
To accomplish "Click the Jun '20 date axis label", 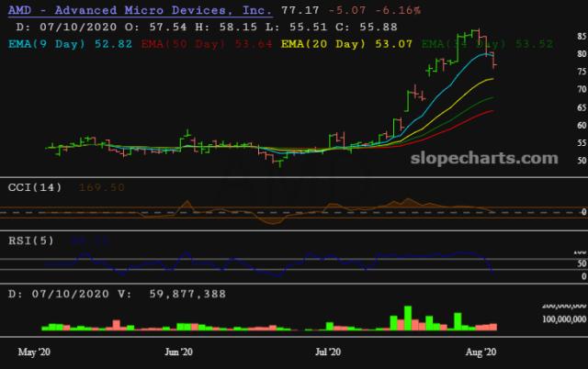I will click(177, 352).
